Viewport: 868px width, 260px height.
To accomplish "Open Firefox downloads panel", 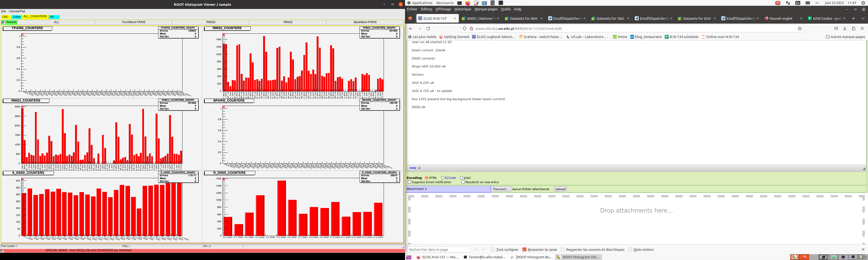I will pyautogui.click(x=845, y=29).
